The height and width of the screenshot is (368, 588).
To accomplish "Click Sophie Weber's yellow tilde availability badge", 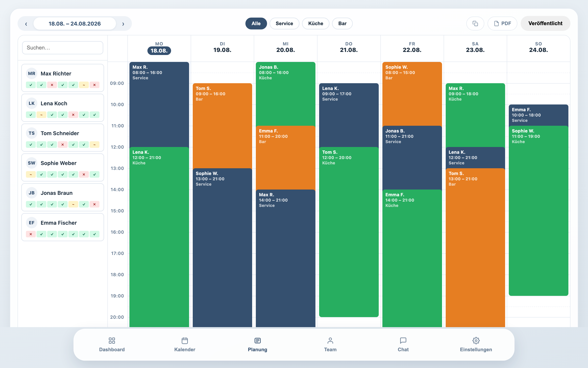I will point(31,175).
